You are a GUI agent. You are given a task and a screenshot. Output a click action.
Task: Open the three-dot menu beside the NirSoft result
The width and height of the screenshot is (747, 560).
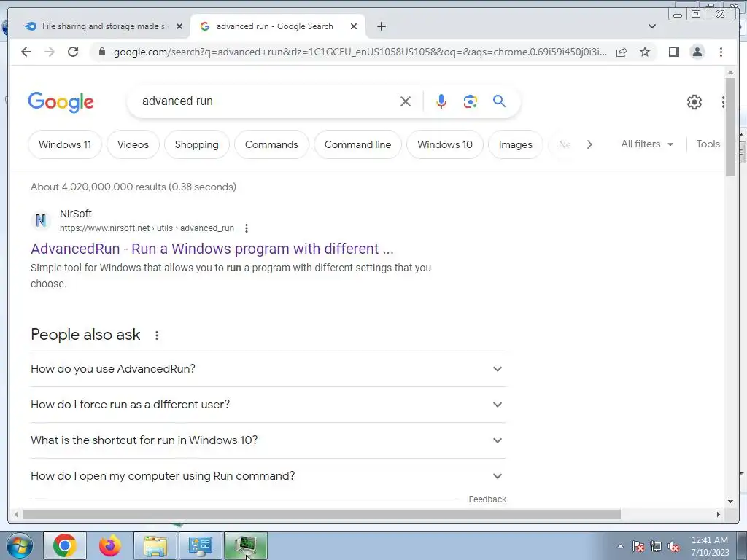pos(247,228)
